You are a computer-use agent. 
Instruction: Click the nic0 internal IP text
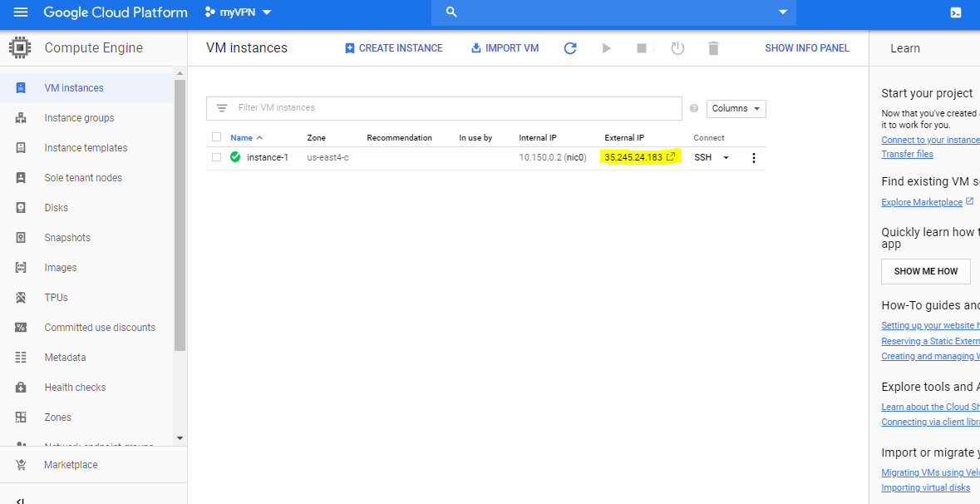point(553,157)
